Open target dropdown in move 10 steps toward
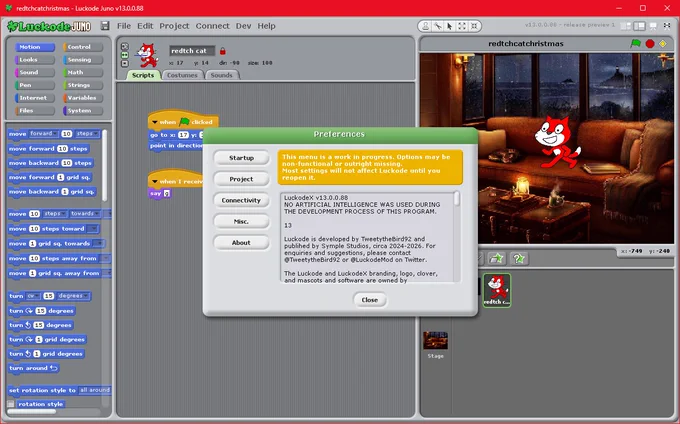The width and height of the screenshot is (680, 424). tap(92, 228)
